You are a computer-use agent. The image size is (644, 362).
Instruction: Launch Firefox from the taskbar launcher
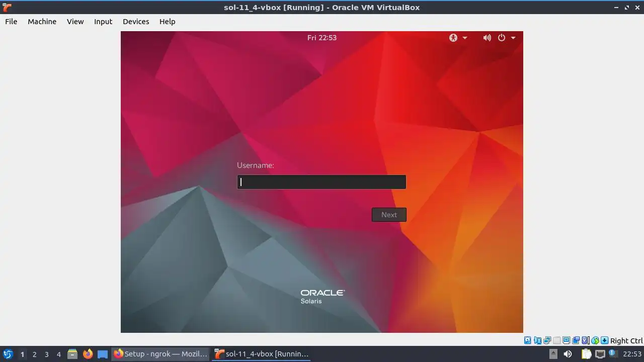tap(88, 354)
